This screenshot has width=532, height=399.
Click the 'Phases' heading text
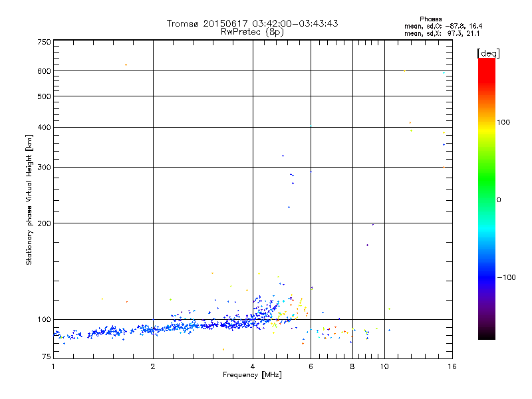430,19
